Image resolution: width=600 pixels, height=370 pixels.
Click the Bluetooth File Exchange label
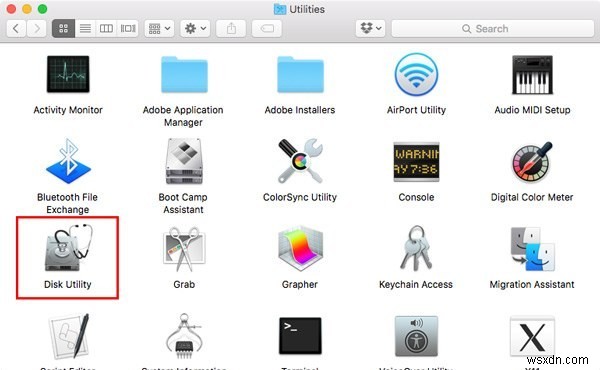point(68,203)
